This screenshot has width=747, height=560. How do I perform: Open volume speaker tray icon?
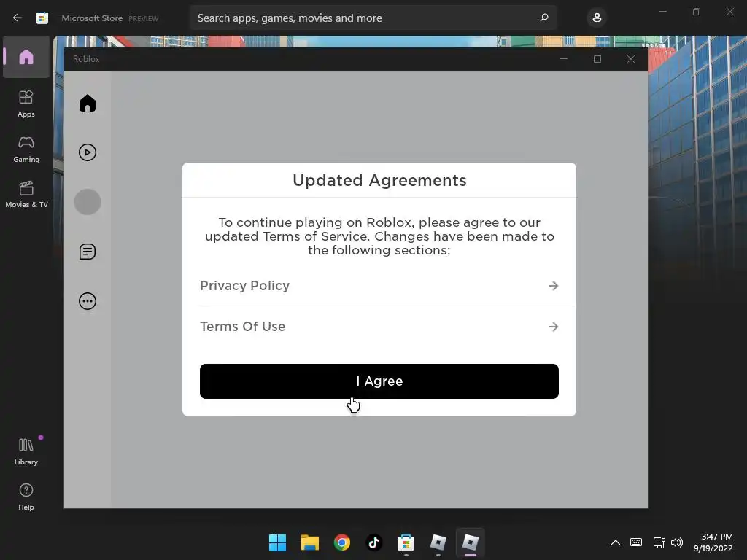click(x=677, y=542)
